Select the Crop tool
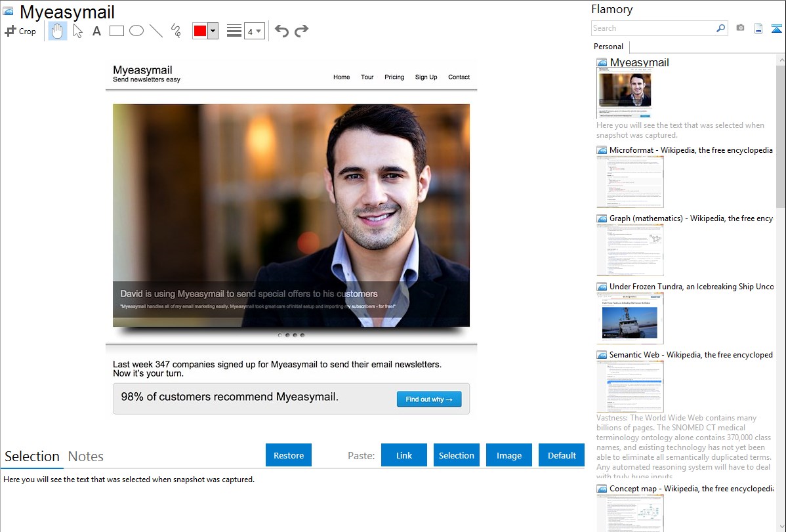Viewport: 786px width, 532px height. (20, 31)
